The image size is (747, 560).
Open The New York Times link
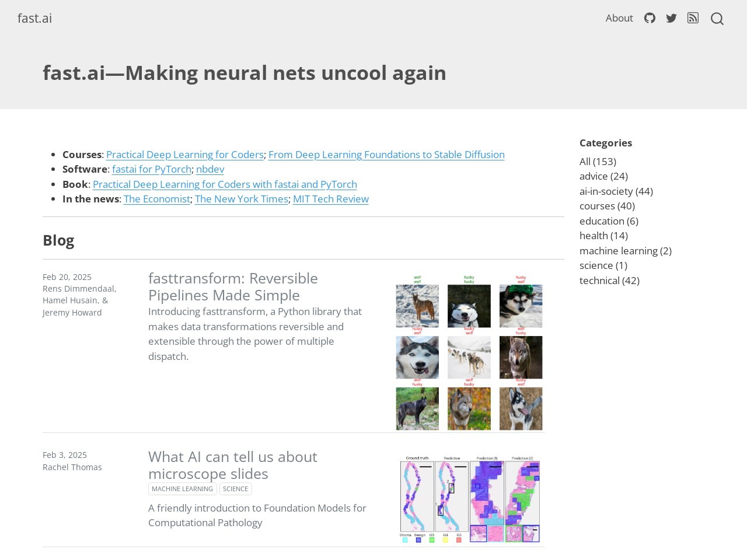pos(242,199)
